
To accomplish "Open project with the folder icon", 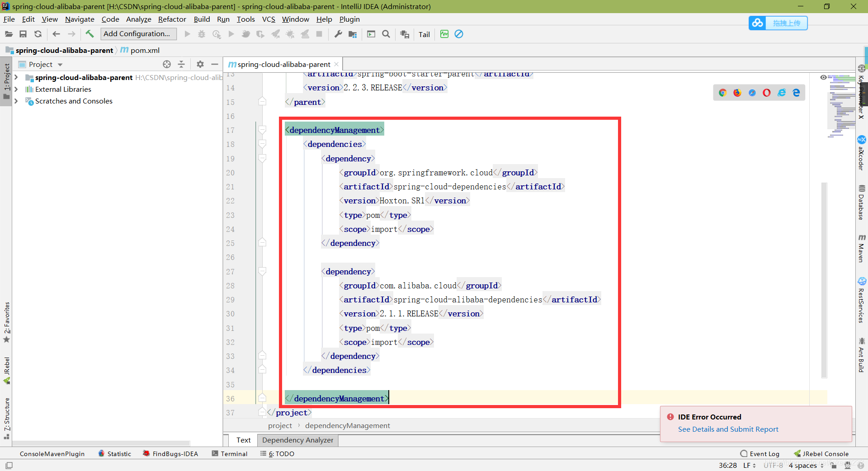I will click(9, 34).
